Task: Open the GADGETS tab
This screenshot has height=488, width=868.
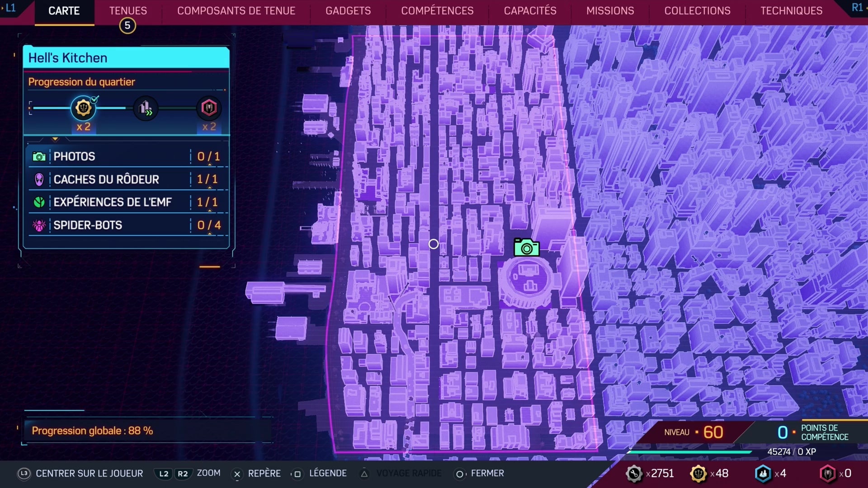Action: tap(348, 11)
